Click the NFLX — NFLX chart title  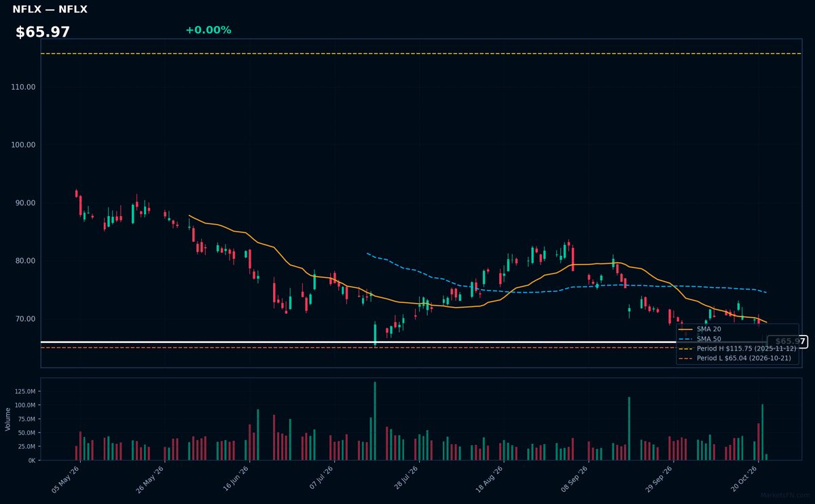pos(50,10)
